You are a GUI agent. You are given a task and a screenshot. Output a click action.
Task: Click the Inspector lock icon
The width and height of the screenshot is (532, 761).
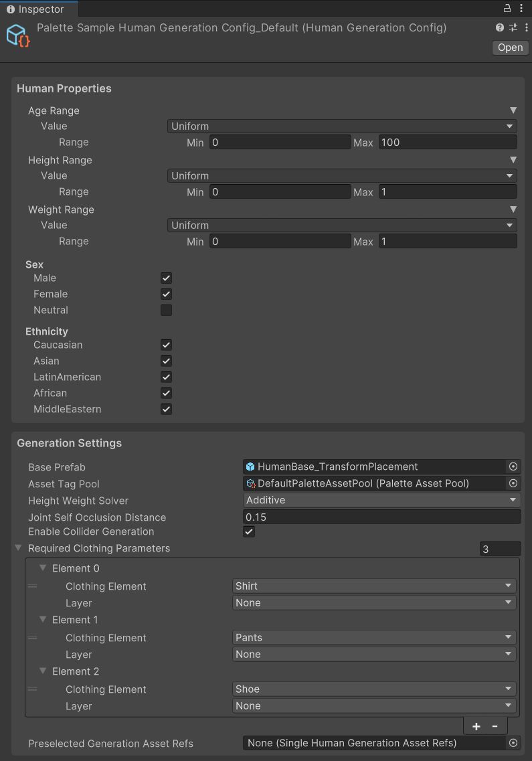507,8
